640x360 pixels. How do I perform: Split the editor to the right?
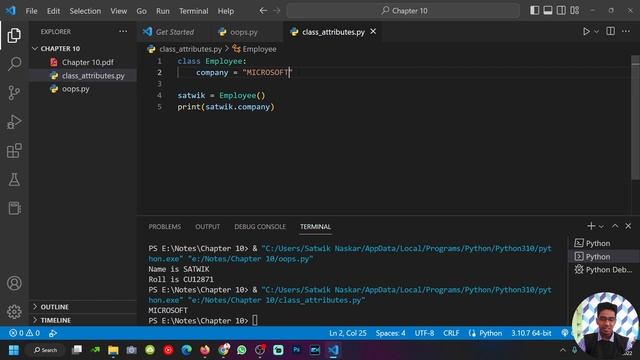[610, 31]
